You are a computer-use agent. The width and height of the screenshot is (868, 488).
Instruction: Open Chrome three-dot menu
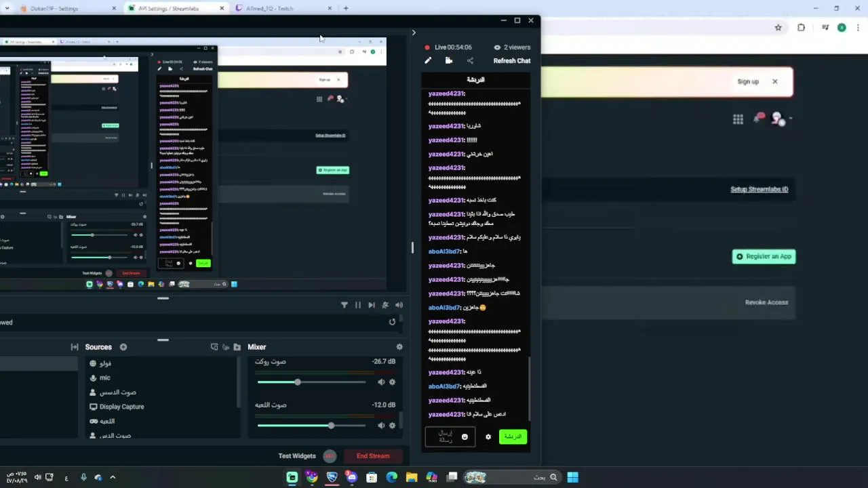click(858, 28)
